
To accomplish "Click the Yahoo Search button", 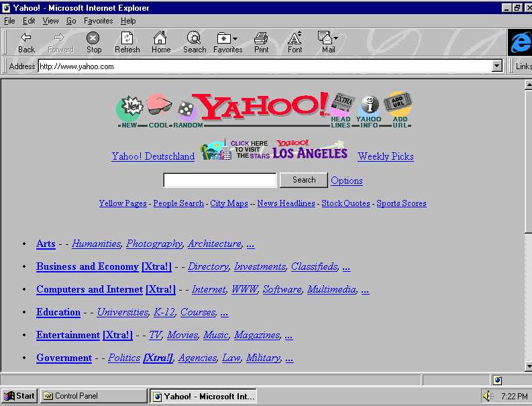I will (304, 180).
